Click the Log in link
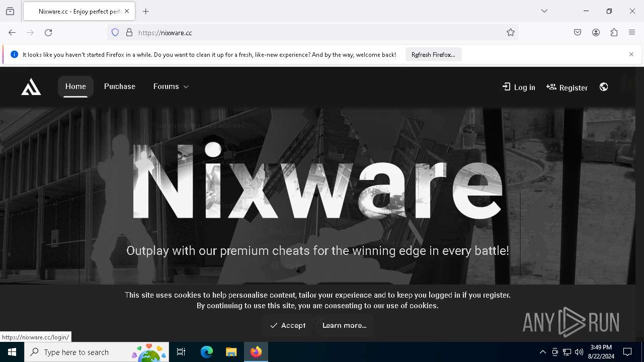The image size is (644, 362). click(519, 87)
